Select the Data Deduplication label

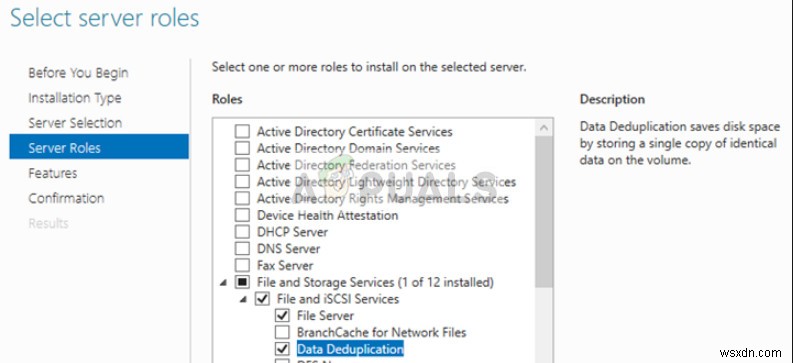(350, 349)
